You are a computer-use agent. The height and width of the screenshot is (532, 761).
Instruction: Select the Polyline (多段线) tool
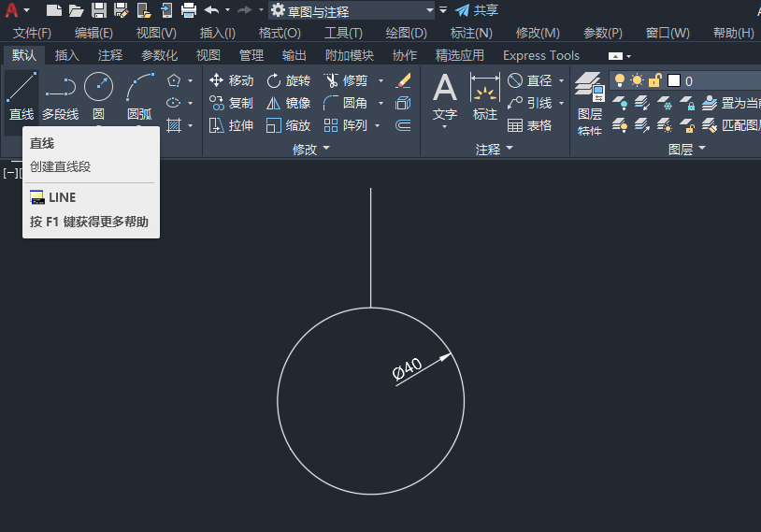pyautogui.click(x=60, y=96)
